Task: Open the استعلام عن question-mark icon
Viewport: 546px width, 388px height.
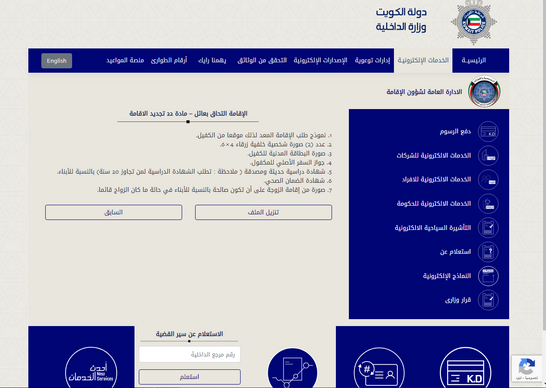Action: (x=488, y=251)
